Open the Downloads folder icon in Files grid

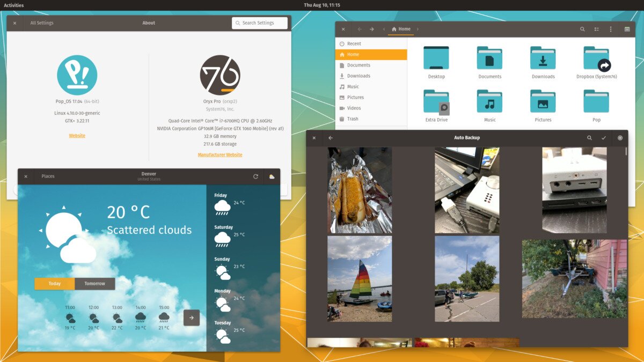pyautogui.click(x=543, y=57)
